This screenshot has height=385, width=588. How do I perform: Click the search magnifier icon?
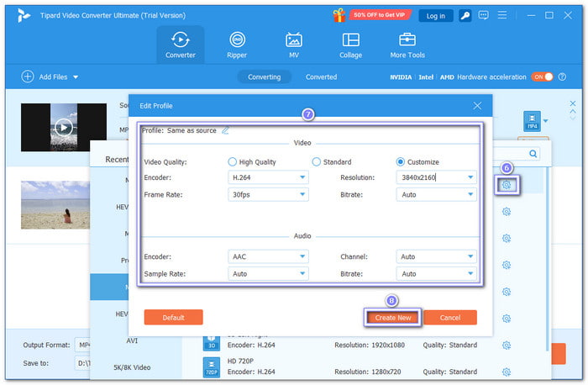533,154
